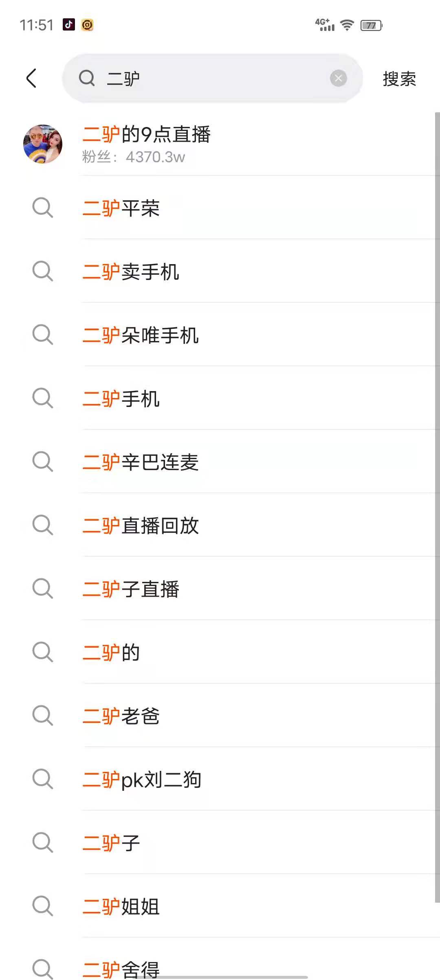Open the 二驴的9点直播 profile avatar
Viewport: 440px width, 980px height.
click(x=43, y=144)
